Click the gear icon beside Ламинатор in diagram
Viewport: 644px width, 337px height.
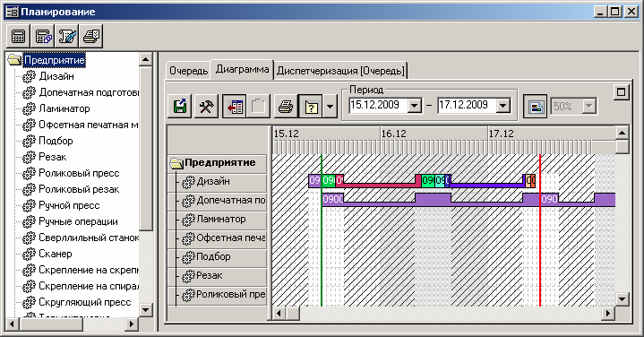pos(188,220)
